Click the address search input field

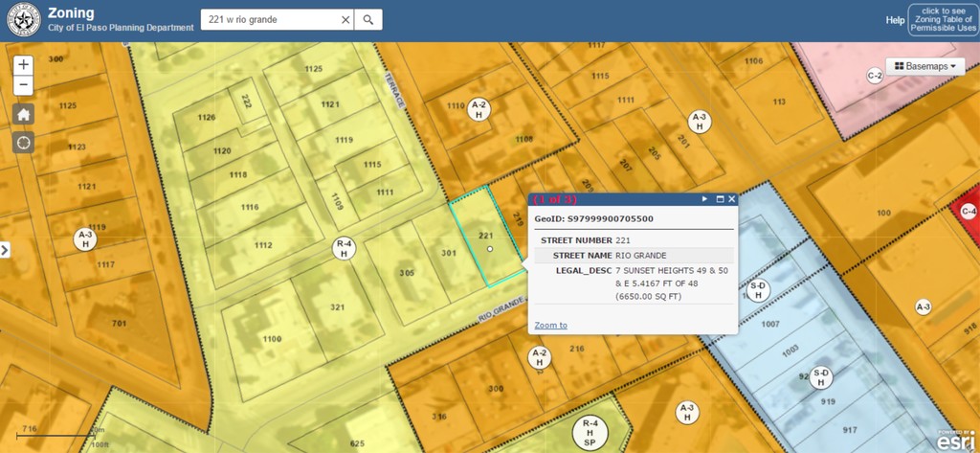(271, 19)
